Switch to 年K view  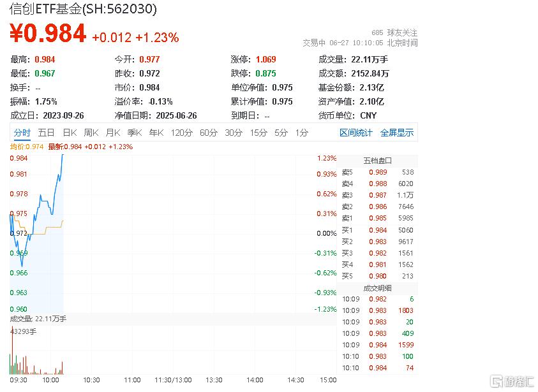[156, 133]
